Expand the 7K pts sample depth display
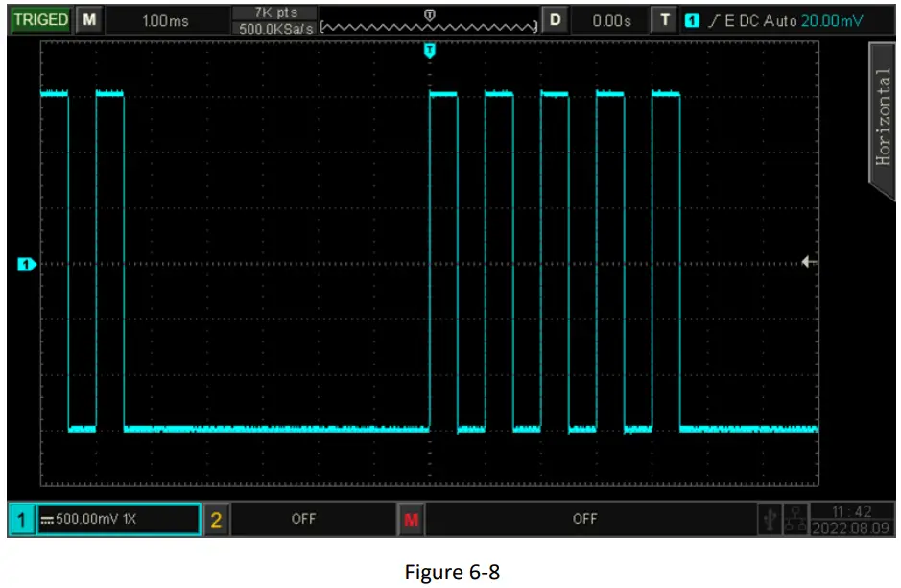This screenshot has height=588, width=901. (275, 16)
